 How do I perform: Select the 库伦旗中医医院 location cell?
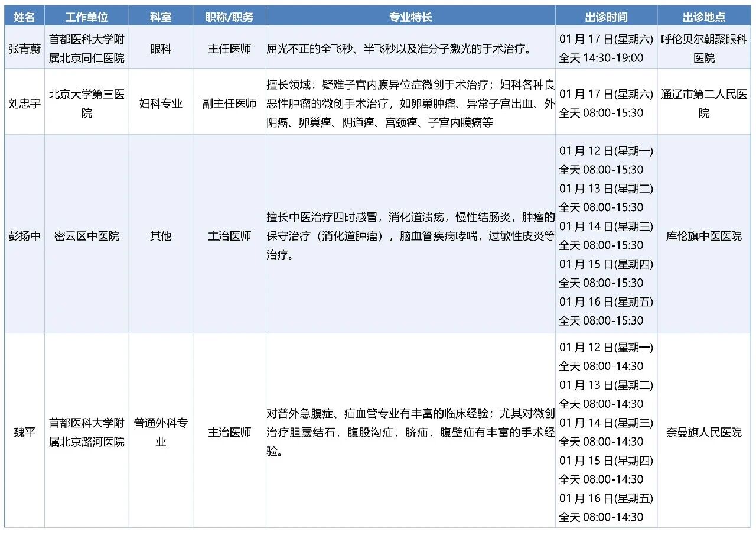704,236
